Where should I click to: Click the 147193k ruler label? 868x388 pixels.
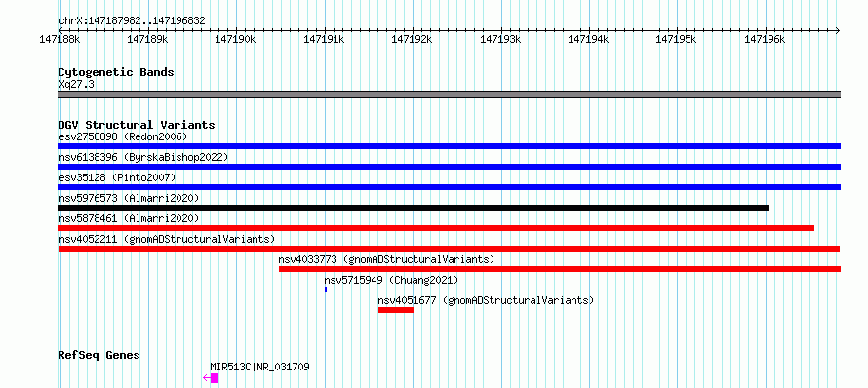501,39
